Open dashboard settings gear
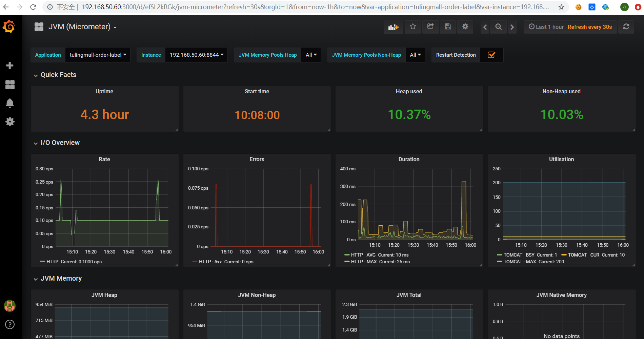The width and height of the screenshot is (644, 339). [465, 26]
